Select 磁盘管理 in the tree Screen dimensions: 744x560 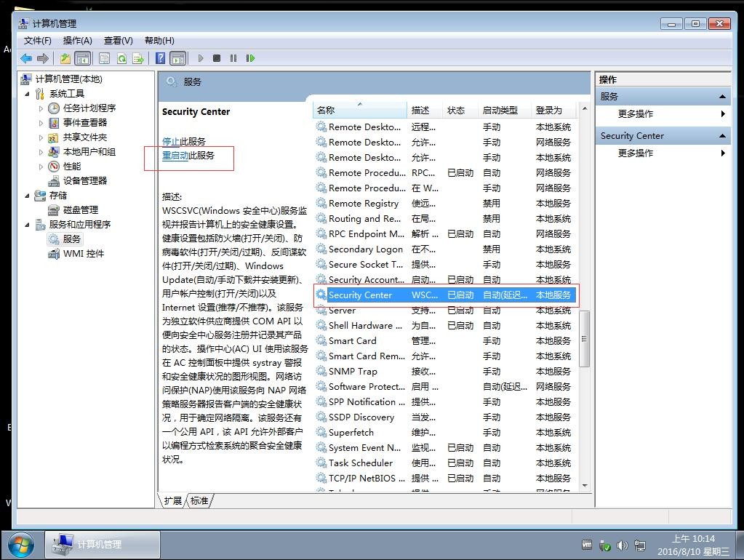[x=81, y=209]
